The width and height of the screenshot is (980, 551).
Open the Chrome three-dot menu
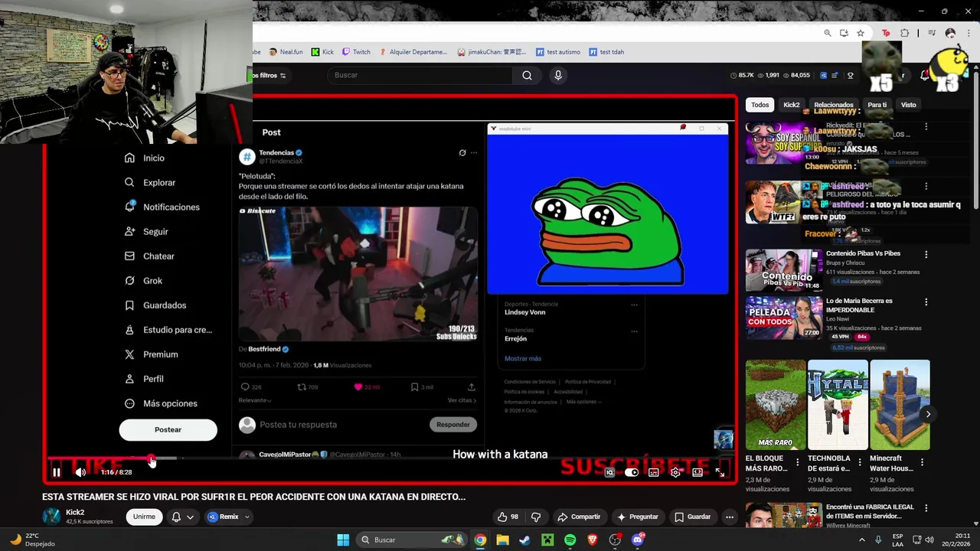point(968,33)
